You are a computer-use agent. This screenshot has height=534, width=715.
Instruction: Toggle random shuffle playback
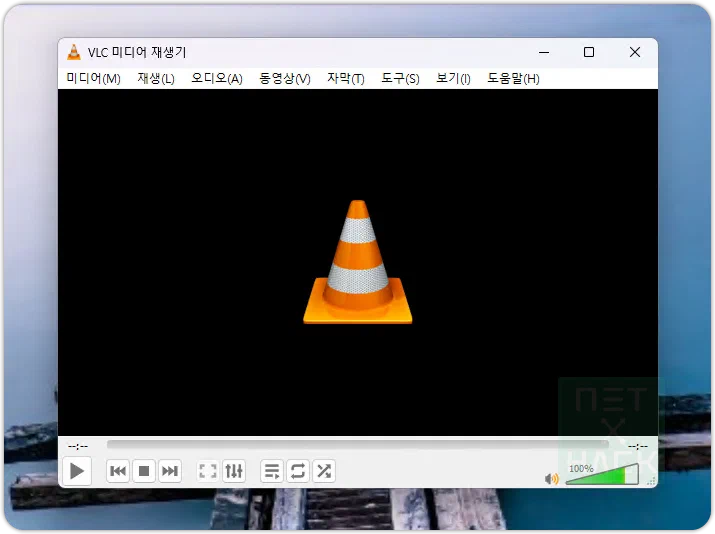[x=324, y=471]
